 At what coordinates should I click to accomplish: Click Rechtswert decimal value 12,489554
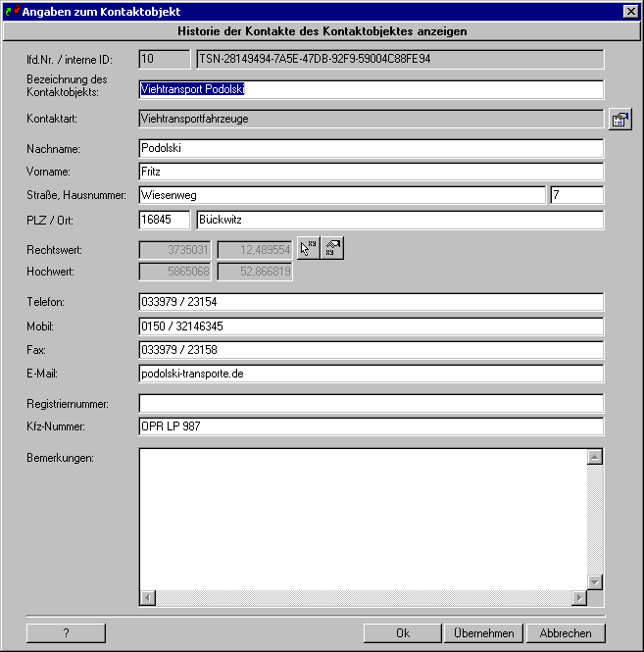[255, 250]
